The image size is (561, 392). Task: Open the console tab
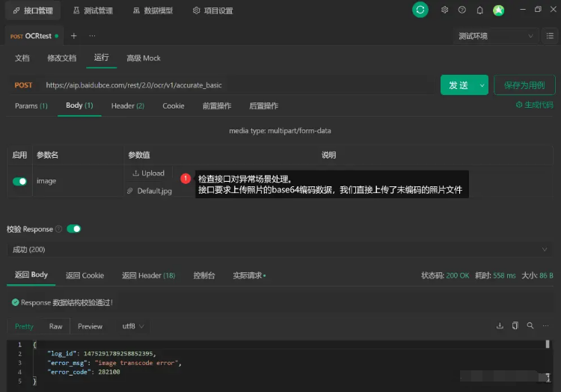click(x=204, y=275)
